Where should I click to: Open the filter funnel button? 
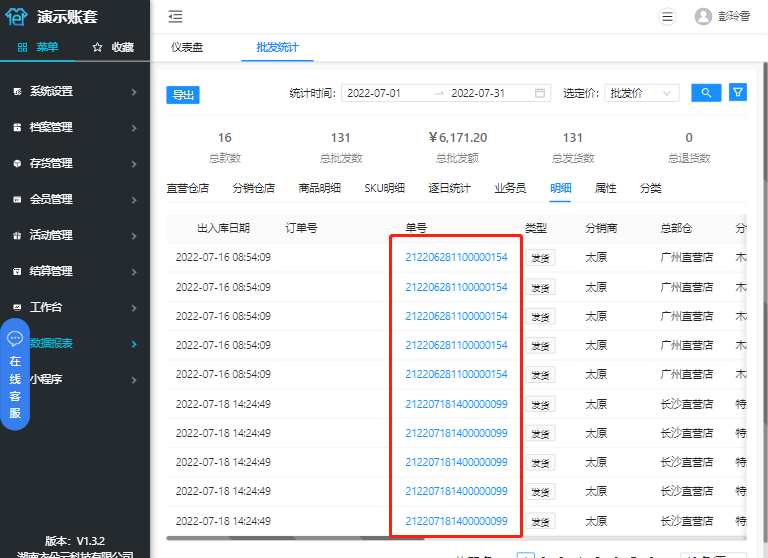[x=738, y=93]
